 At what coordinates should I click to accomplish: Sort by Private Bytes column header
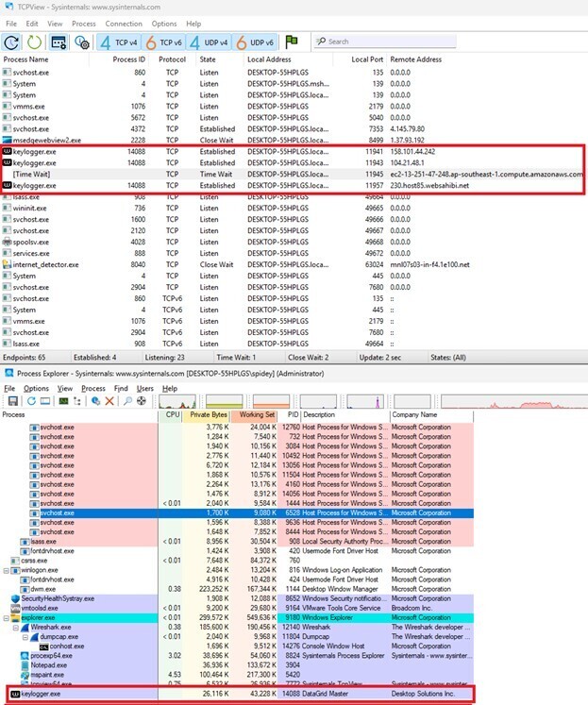pyautogui.click(x=207, y=415)
